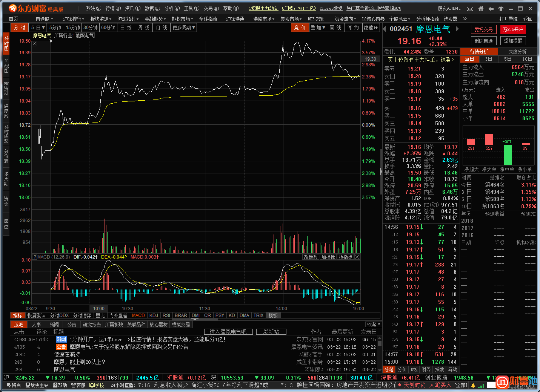540x392 pixels.
Task: Open the 更多周期 dropdown
Action: tap(184, 28)
